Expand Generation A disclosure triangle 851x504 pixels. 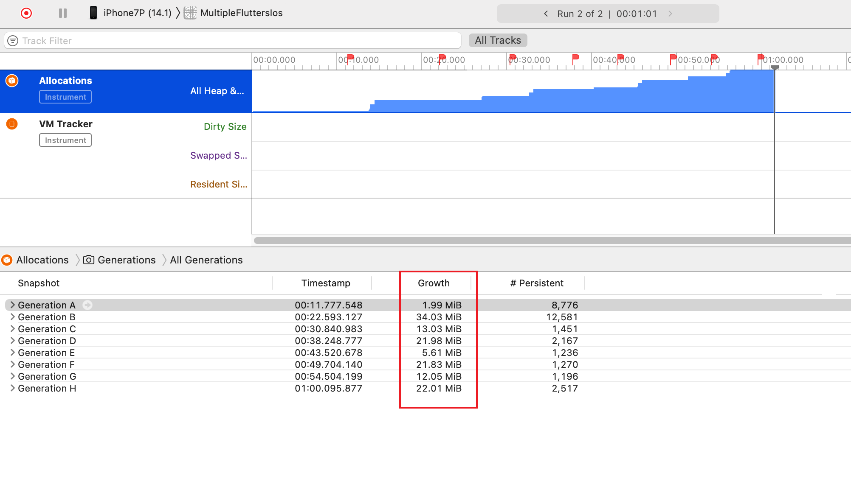click(x=12, y=305)
